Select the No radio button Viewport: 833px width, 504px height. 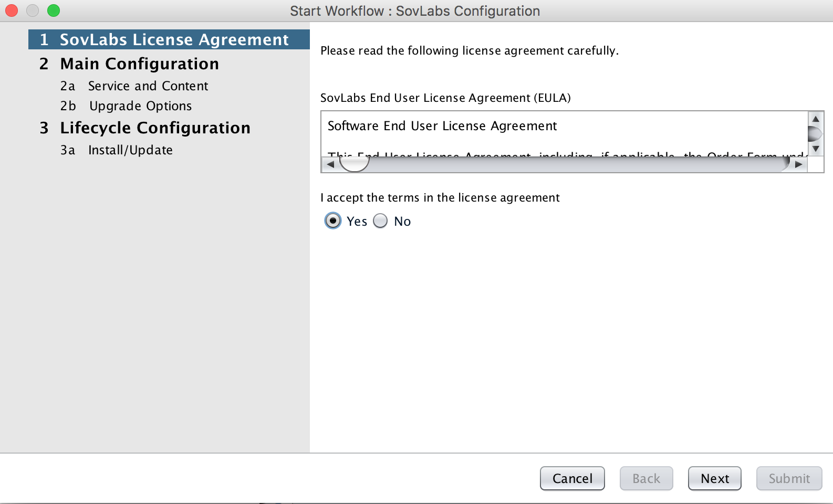[x=380, y=221]
